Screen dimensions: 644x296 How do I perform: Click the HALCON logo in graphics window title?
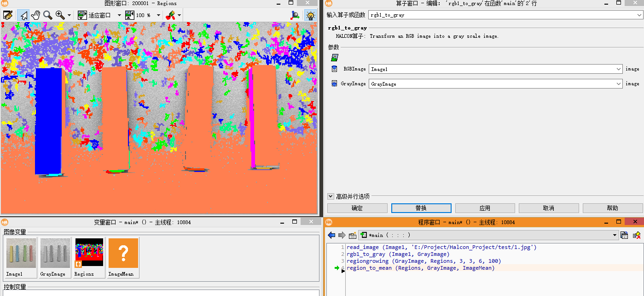[5, 3]
